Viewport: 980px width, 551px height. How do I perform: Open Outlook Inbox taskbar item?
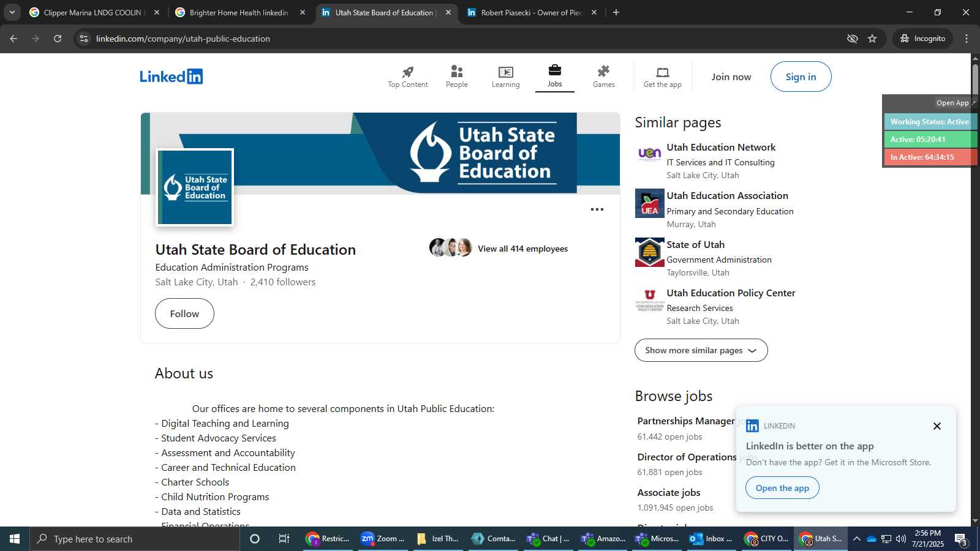pos(711,539)
